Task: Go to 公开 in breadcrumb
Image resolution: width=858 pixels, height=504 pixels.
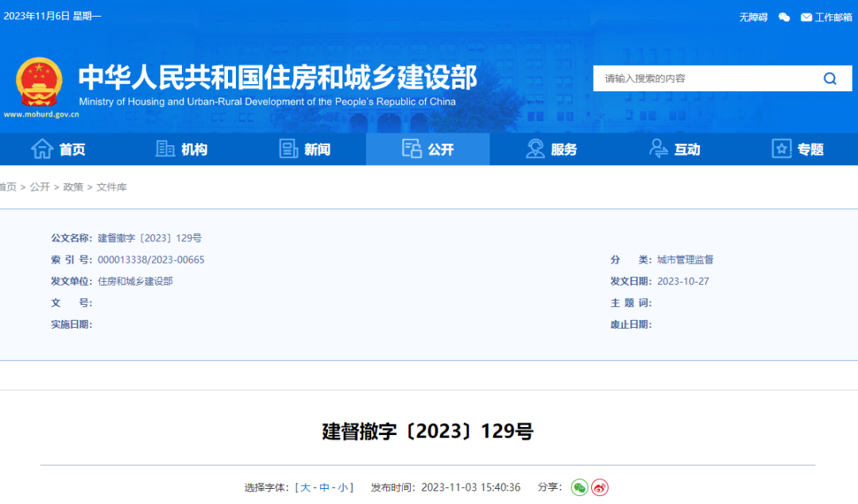Action: 40,187
